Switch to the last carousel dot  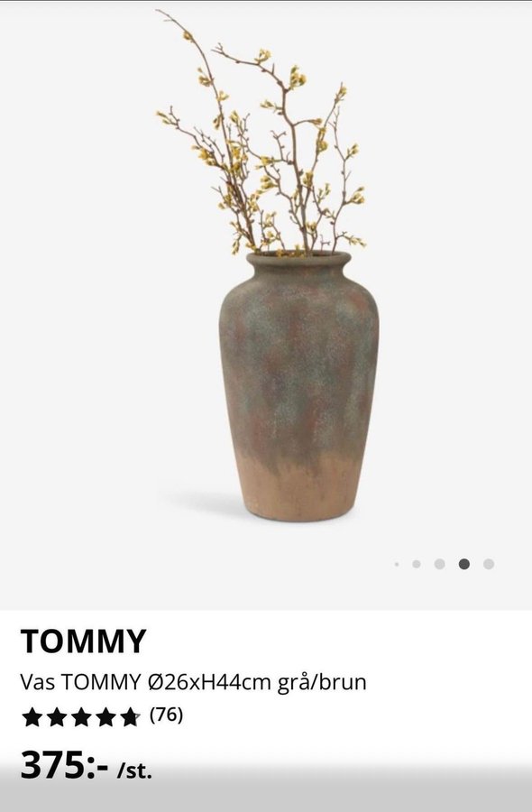[489, 564]
